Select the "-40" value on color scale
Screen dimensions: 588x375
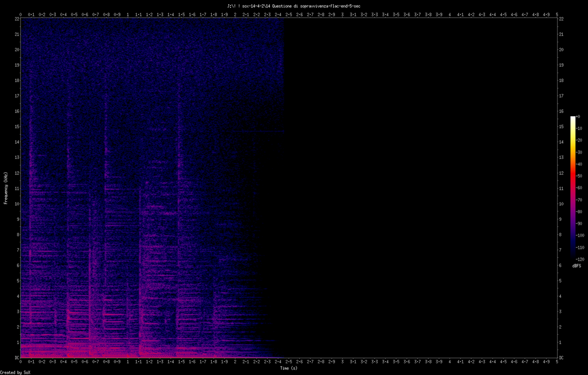tap(579, 164)
